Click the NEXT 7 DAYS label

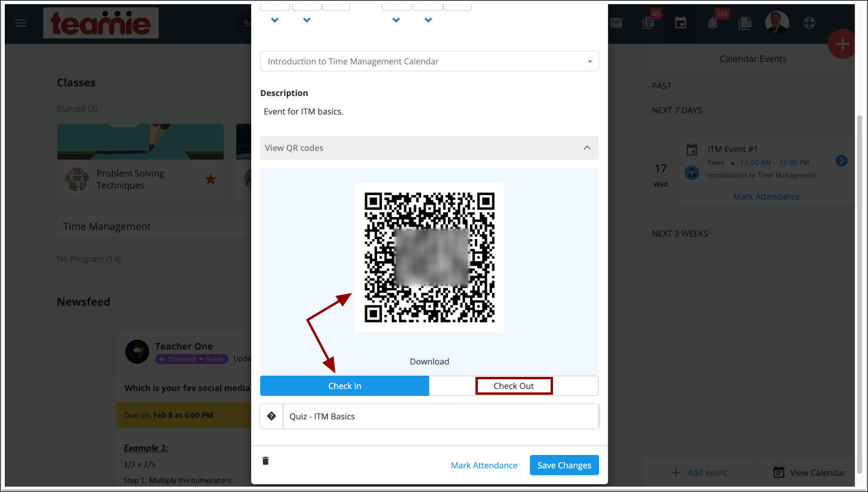coord(677,110)
